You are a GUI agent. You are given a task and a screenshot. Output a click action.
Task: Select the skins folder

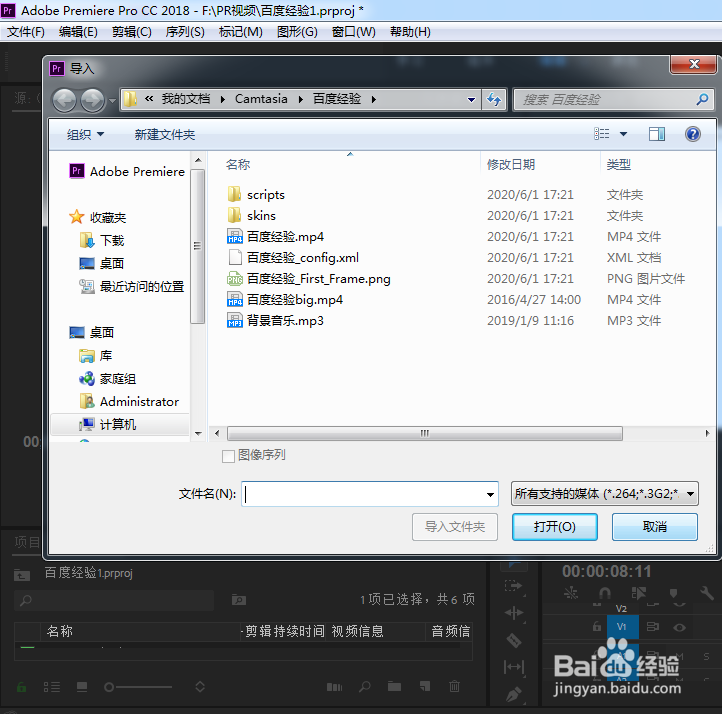(251, 215)
